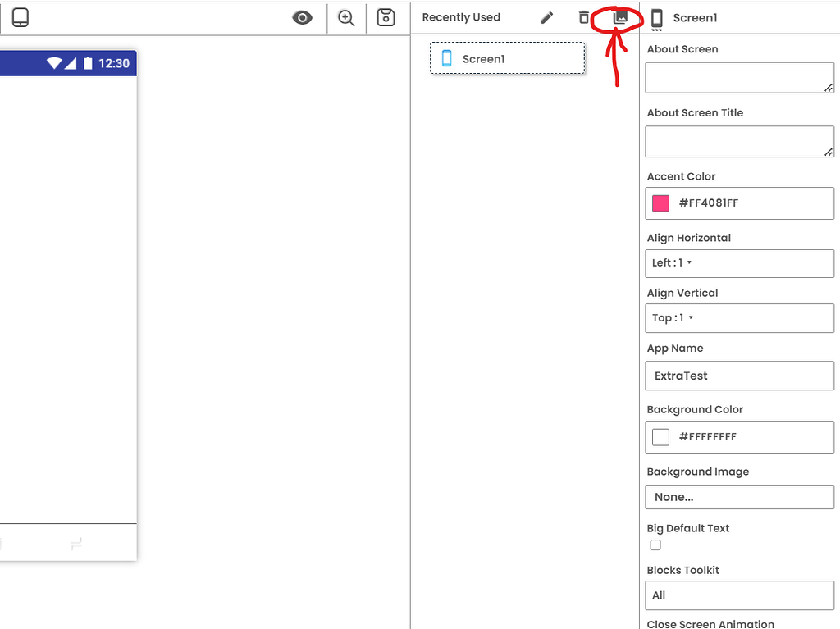The width and height of the screenshot is (840, 629).
Task: Click the zoom magnifier icon
Action: [345, 16]
